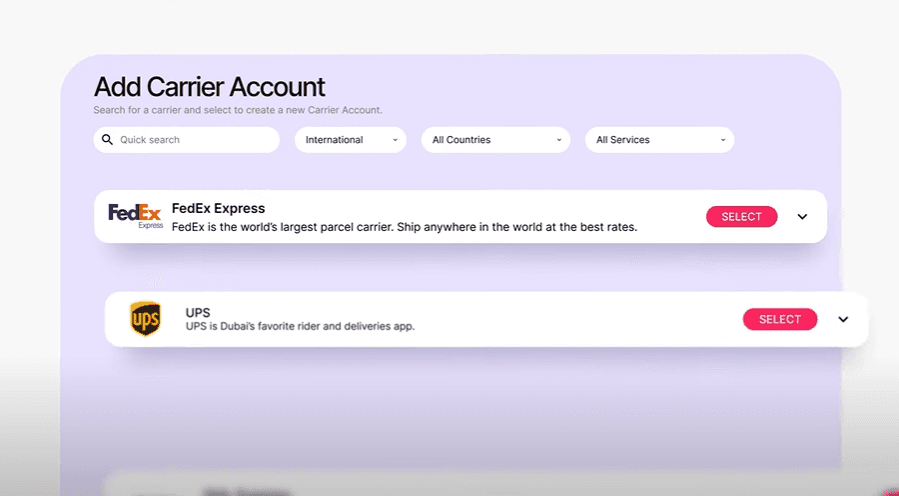
Task: Click the 'Search for a carrier' subtitle text
Action: click(x=237, y=110)
